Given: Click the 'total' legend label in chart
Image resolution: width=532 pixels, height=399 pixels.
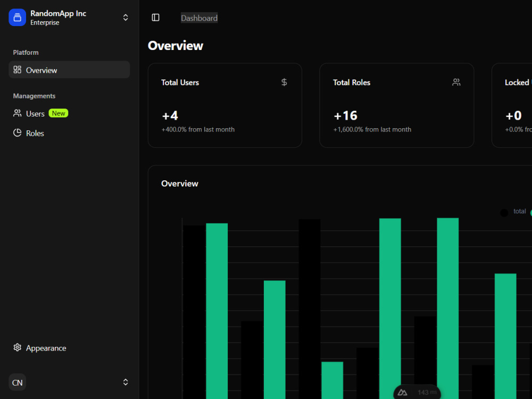Looking at the screenshot, I should tap(519, 211).
